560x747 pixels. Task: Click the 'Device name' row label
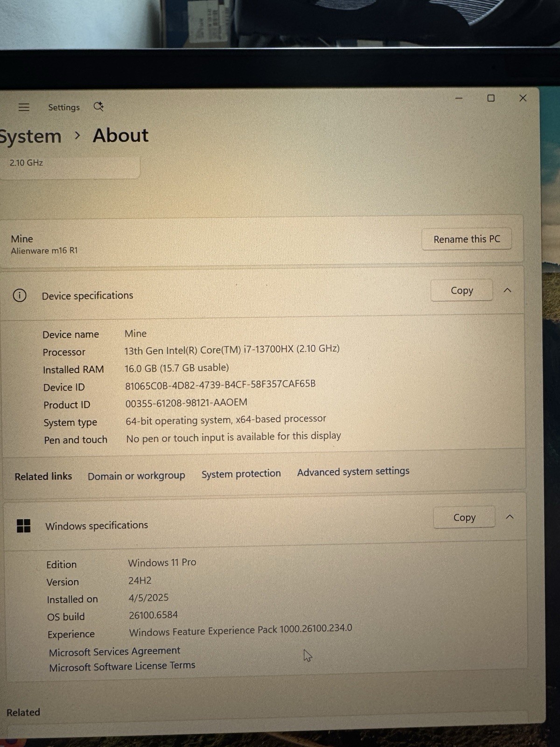(x=70, y=335)
